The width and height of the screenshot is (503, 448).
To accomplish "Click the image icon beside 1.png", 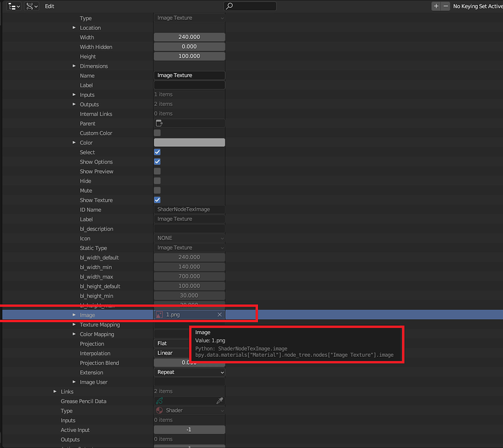I will (159, 315).
